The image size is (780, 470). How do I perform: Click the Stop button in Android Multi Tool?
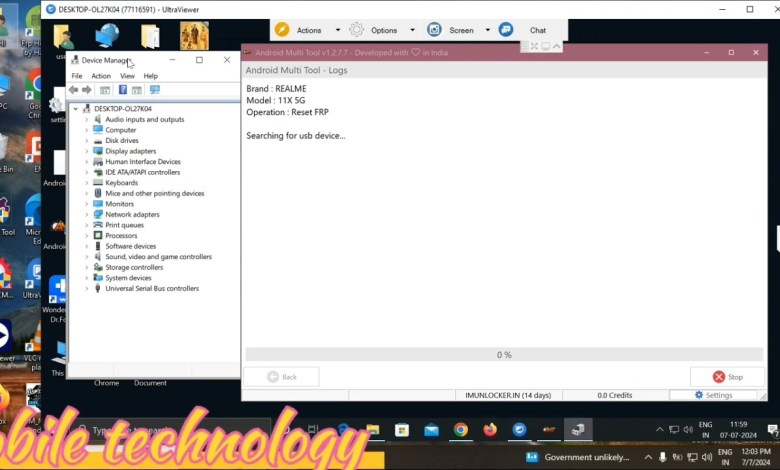coord(727,377)
